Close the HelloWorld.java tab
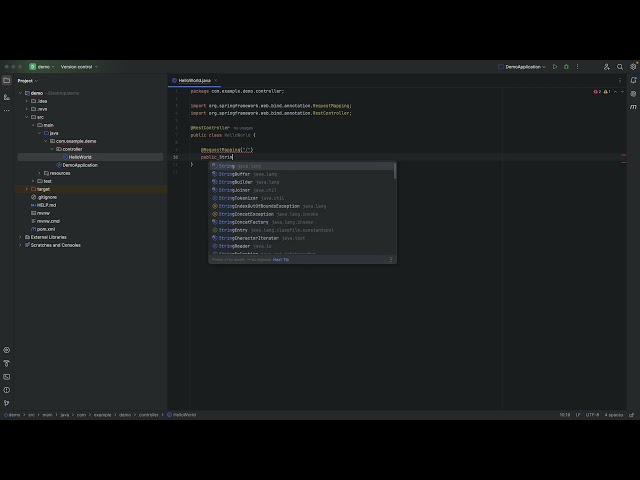 click(216, 80)
